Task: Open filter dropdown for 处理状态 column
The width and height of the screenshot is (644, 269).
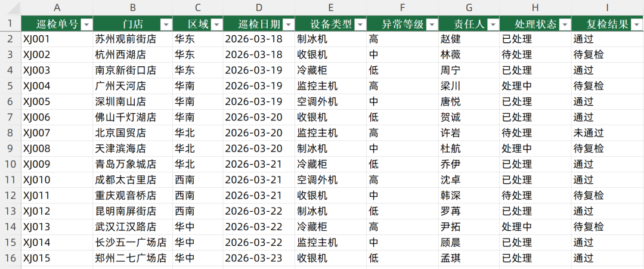Action: click(x=565, y=24)
